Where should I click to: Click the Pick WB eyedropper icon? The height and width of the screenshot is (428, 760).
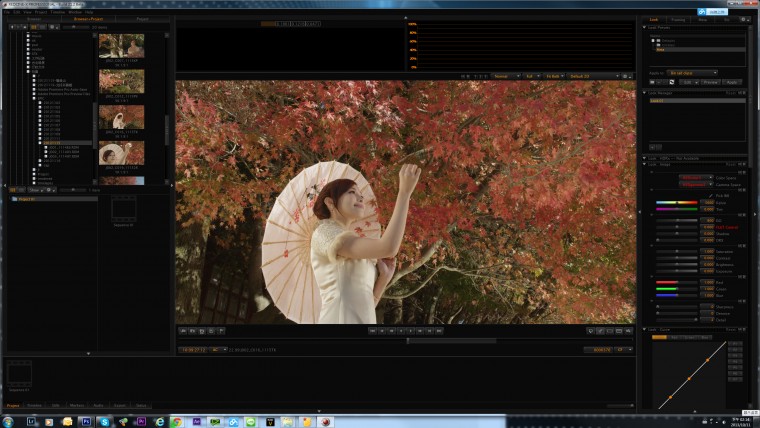click(711, 195)
